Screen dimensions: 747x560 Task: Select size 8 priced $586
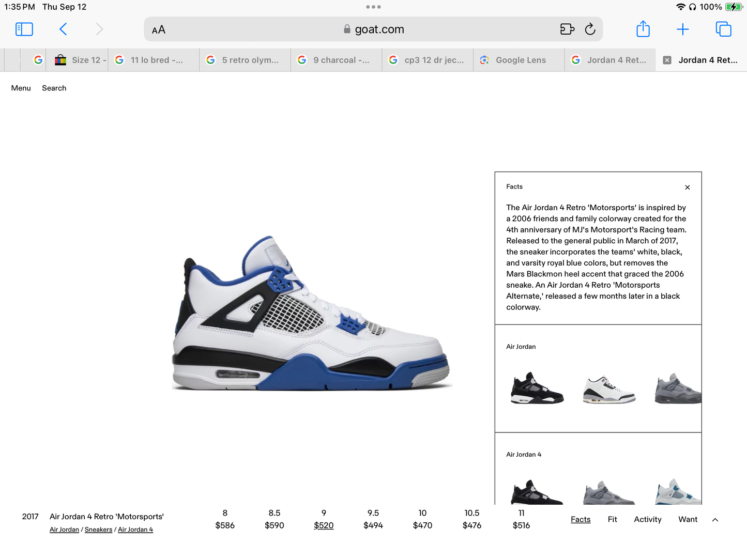click(225, 519)
